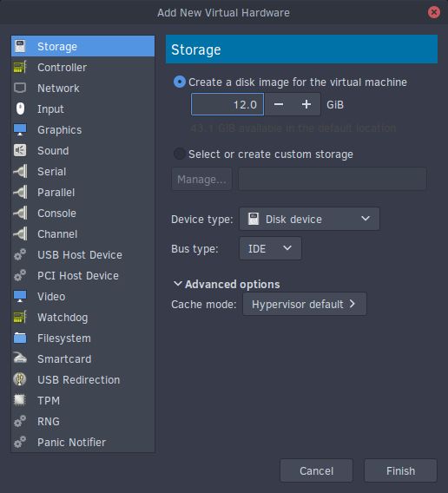This screenshot has width=448, height=493.
Task: Open the Device type dropdown
Action: click(x=309, y=219)
